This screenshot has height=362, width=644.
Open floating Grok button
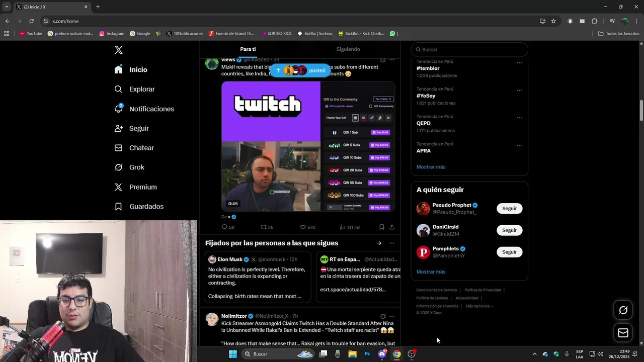tap(623, 310)
